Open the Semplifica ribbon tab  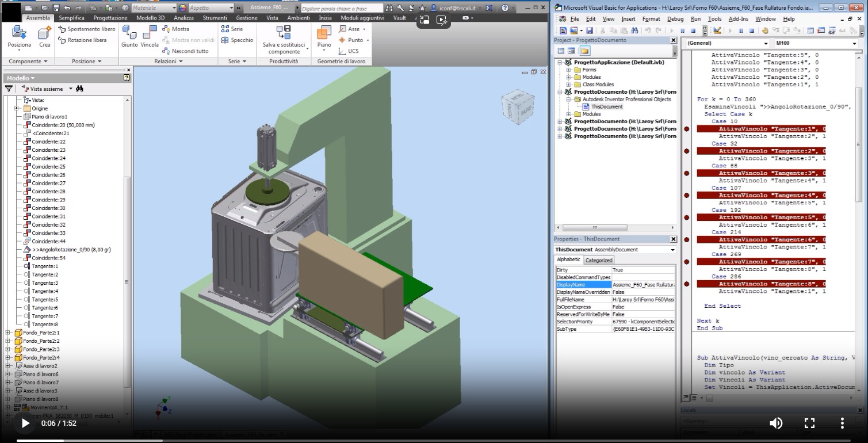click(x=72, y=18)
